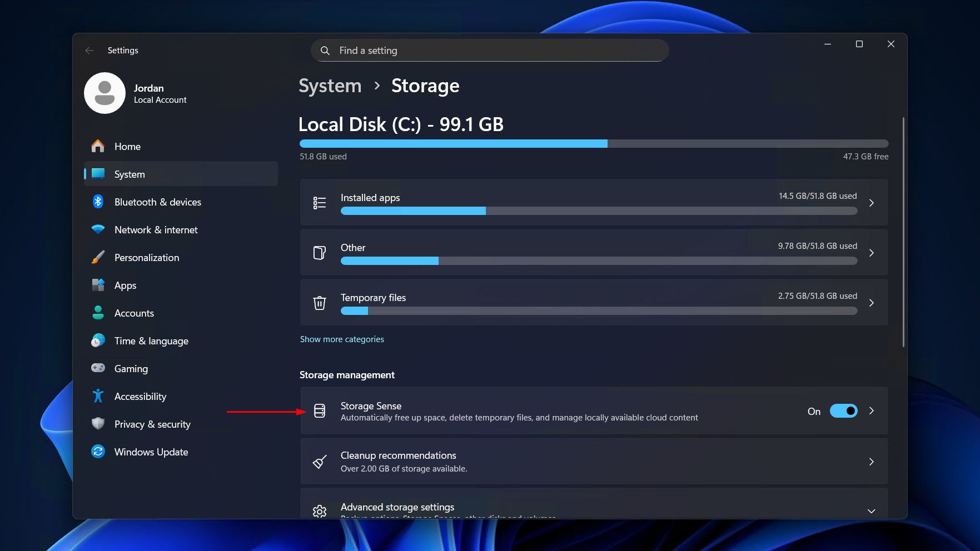Select the Privacy & security shield icon

coord(98,424)
